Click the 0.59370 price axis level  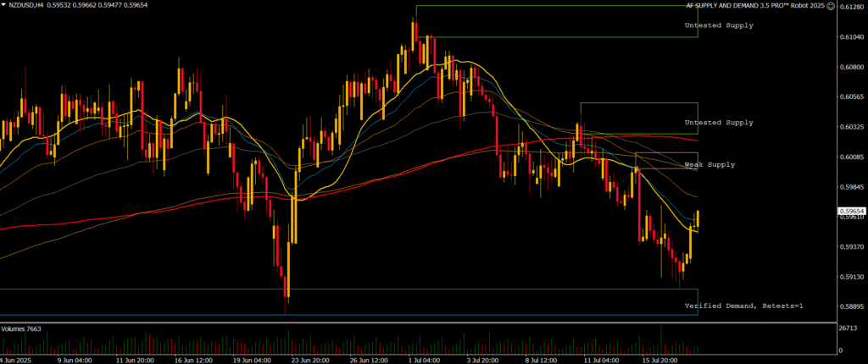(852, 247)
